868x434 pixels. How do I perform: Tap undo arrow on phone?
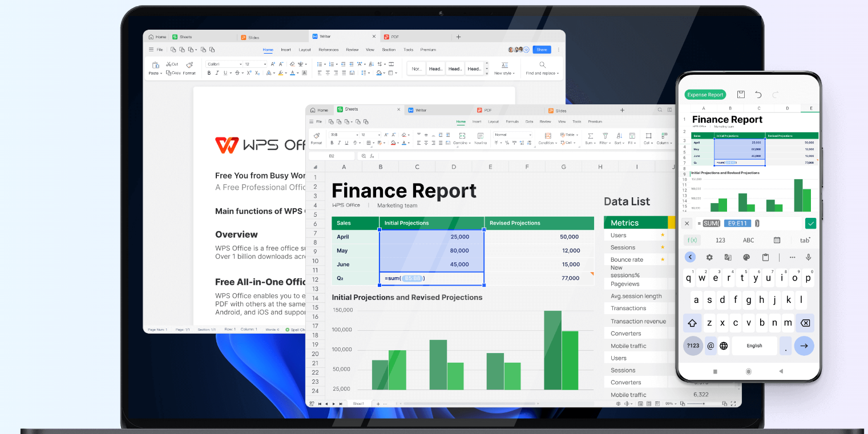[x=758, y=95]
